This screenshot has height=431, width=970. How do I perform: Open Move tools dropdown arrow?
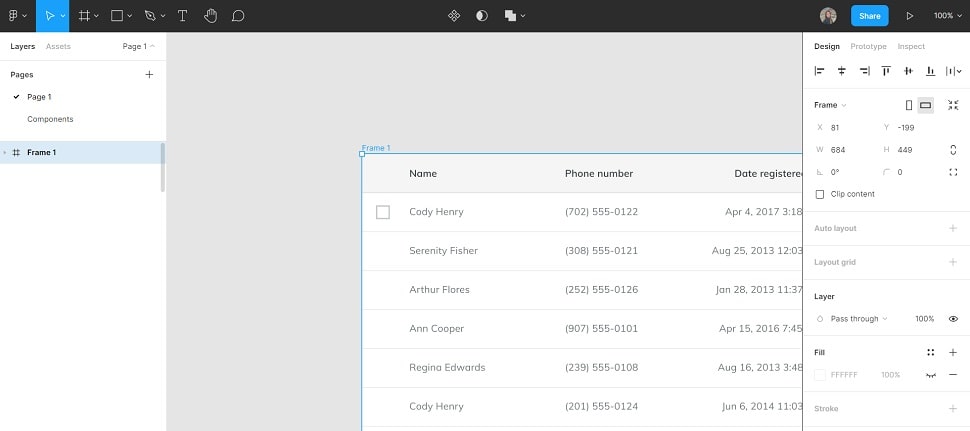pyautogui.click(x=62, y=17)
